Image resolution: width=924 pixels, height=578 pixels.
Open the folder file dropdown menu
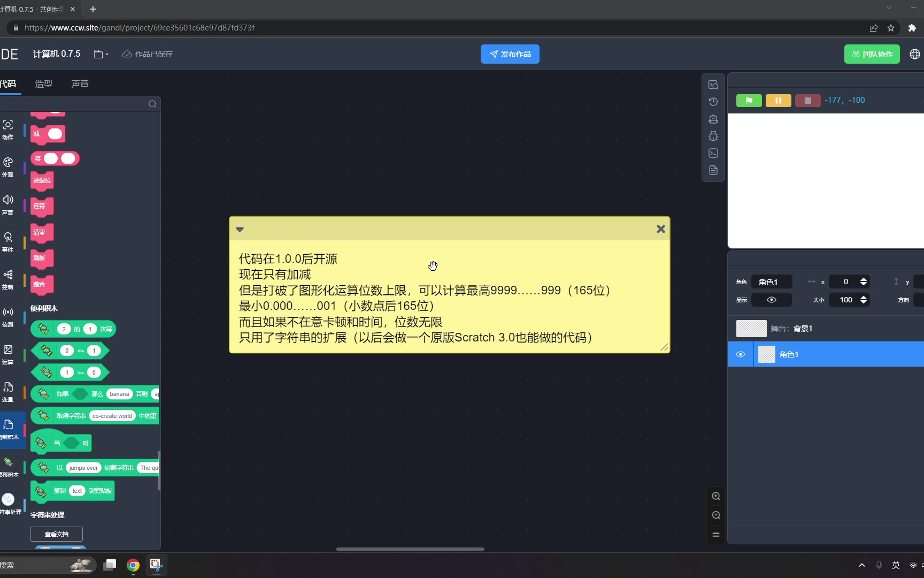coord(101,54)
